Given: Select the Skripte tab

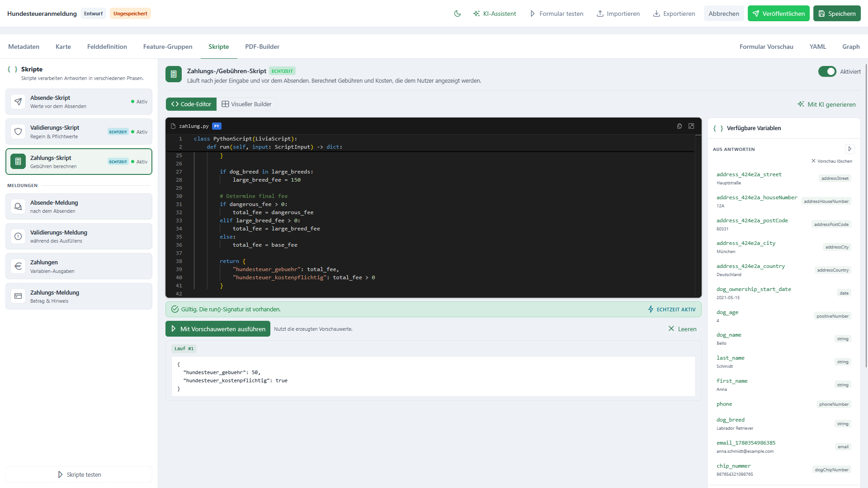Looking at the screenshot, I should click(219, 47).
